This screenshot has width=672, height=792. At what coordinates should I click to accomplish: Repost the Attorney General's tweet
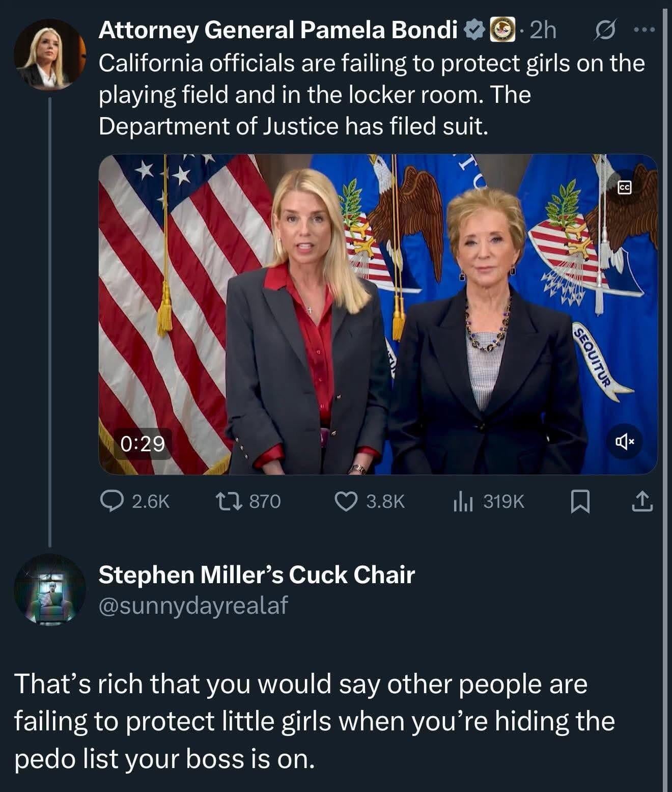237,502
